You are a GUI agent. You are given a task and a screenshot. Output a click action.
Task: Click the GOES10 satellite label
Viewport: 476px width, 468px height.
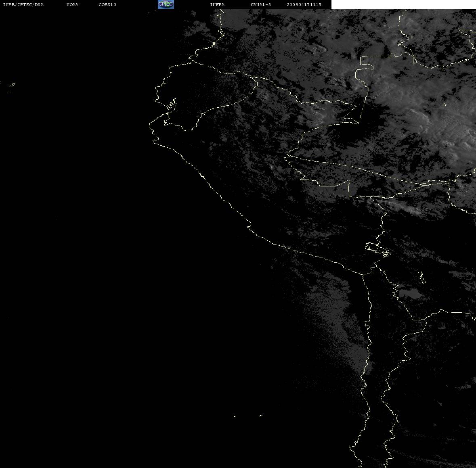(107, 4)
